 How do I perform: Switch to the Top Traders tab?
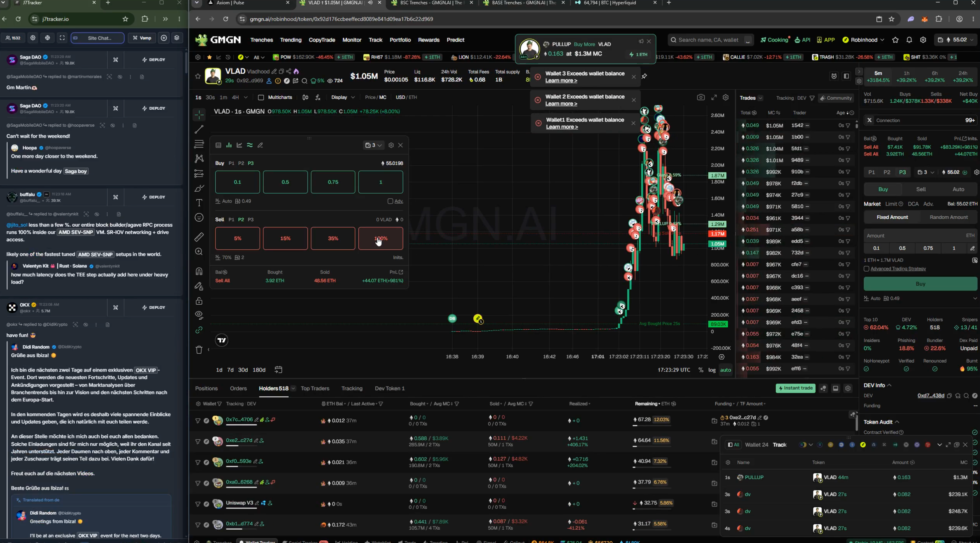pos(315,389)
